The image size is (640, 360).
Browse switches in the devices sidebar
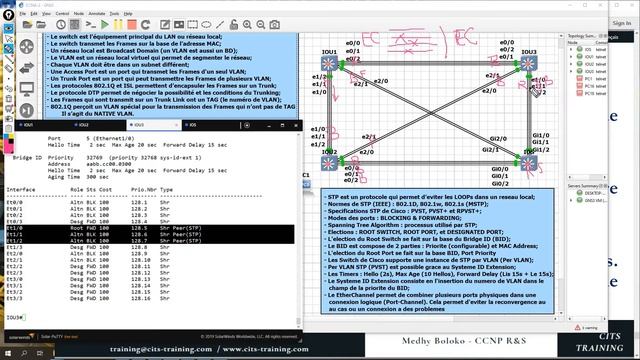27,68
